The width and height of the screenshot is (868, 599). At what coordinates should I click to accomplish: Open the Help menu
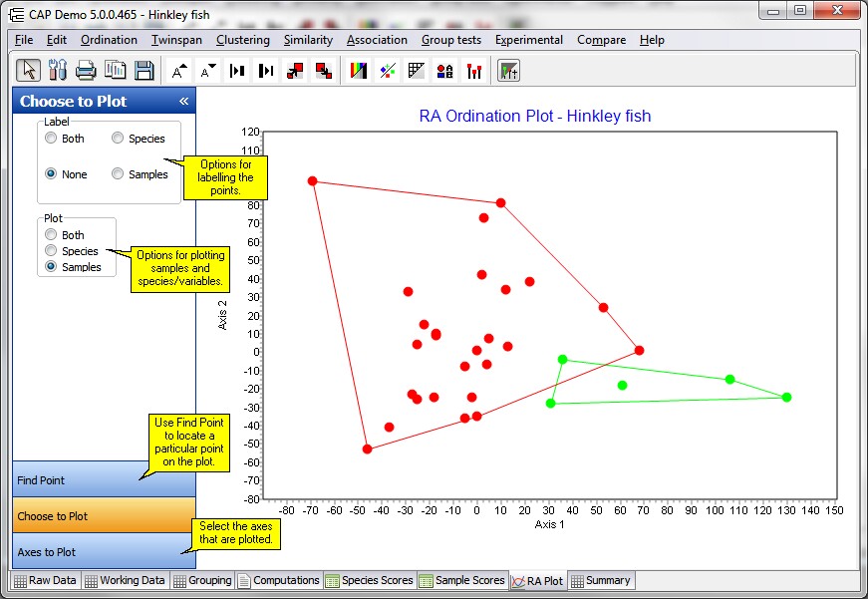click(652, 40)
